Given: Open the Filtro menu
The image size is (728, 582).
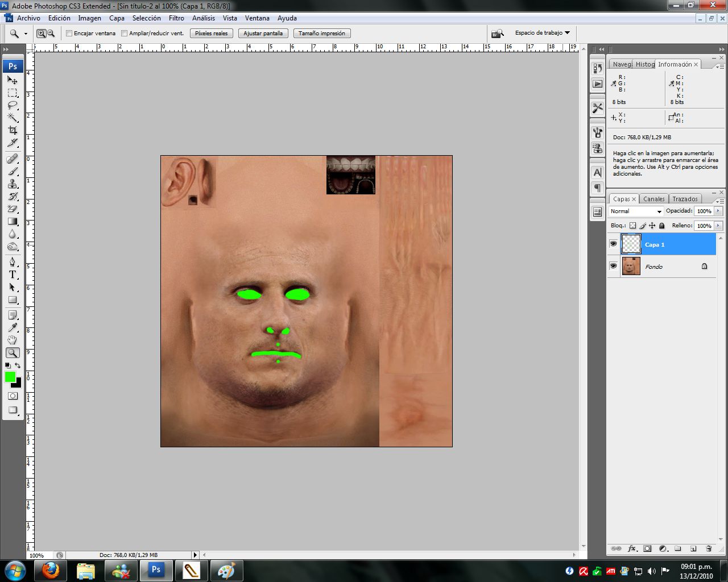Looking at the screenshot, I should tap(176, 18).
